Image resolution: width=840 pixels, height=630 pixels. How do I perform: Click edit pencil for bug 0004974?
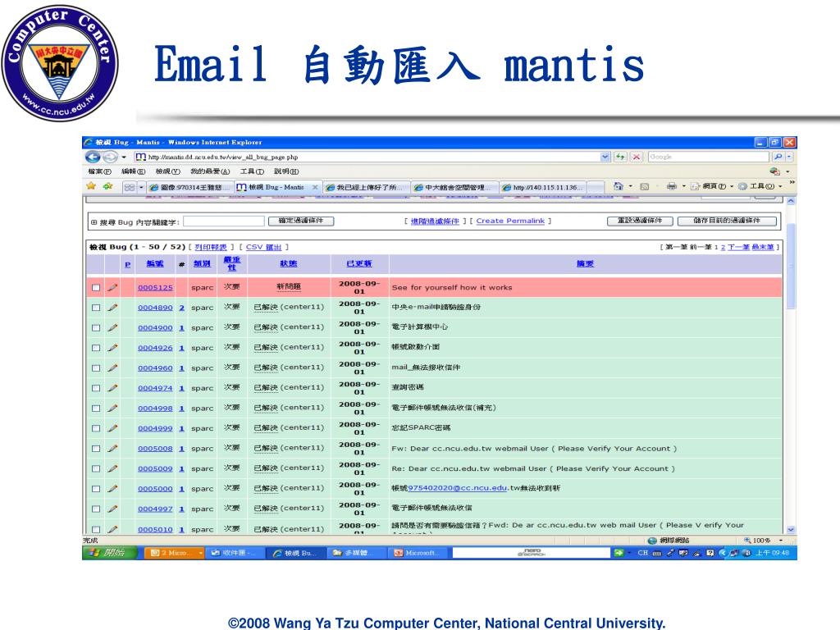112,388
